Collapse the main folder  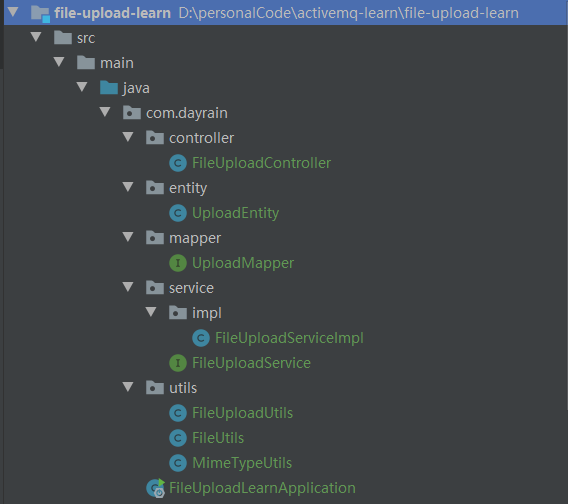59,62
